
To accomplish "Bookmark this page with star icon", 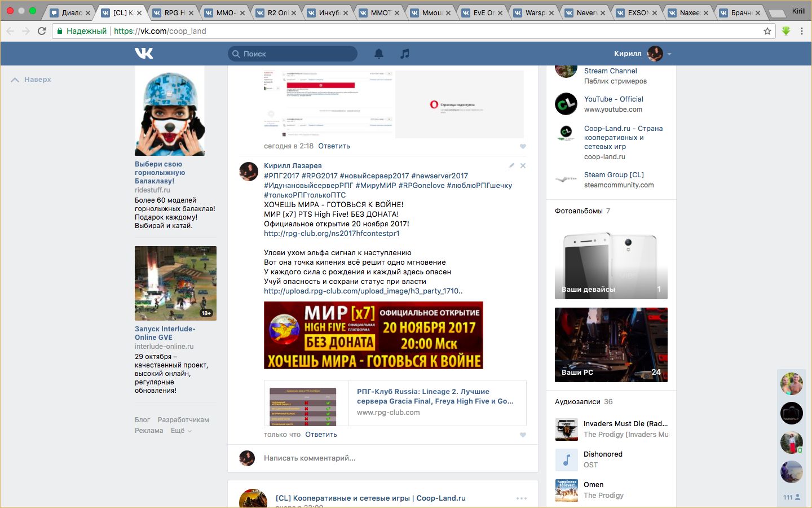I will (x=767, y=31).
